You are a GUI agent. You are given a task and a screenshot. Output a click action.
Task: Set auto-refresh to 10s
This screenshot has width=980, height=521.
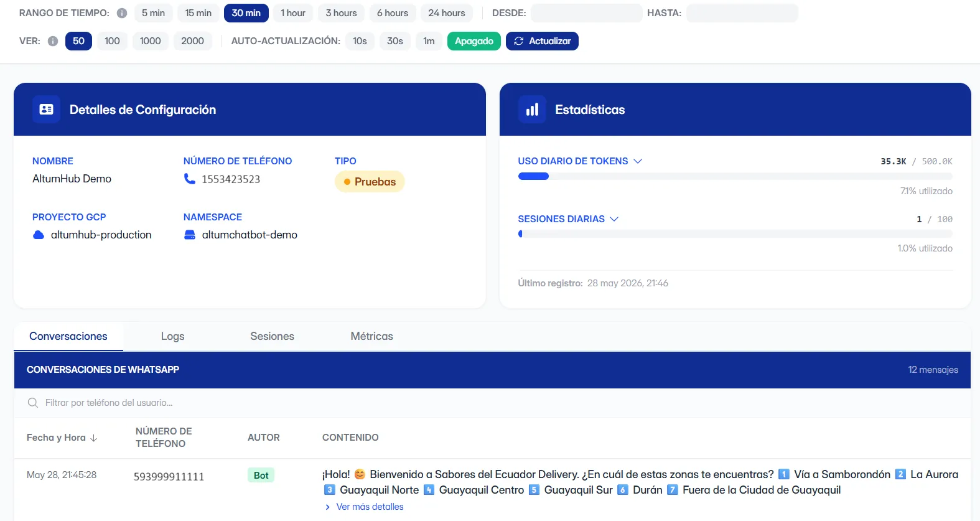point(360,41)
